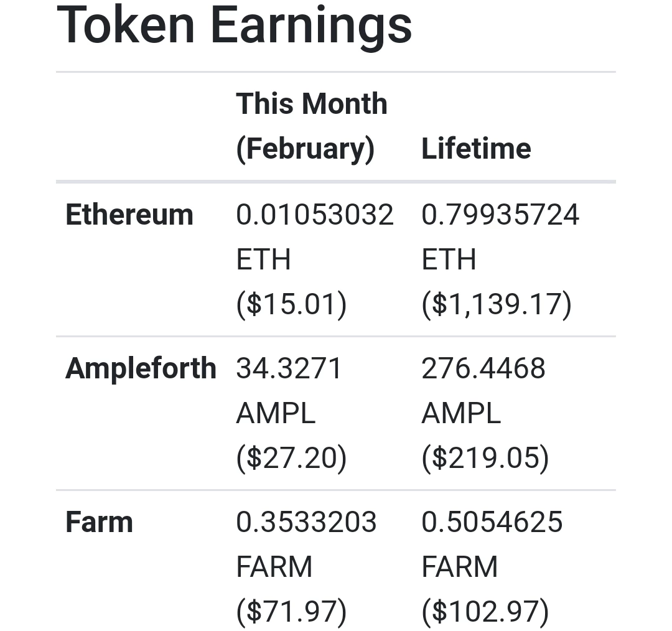672x631 pixels.
Task: Click the 0.3533203 monthly Farm value
Action: click(x=306, y=521)
